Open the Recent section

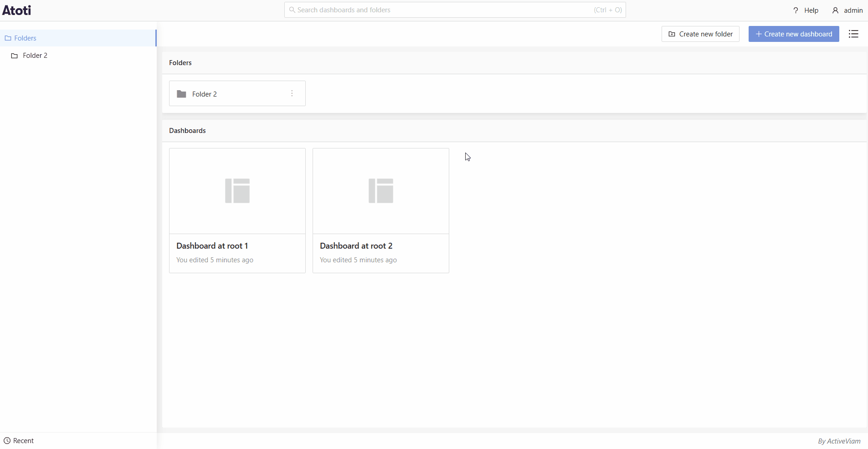pos(23,441)
